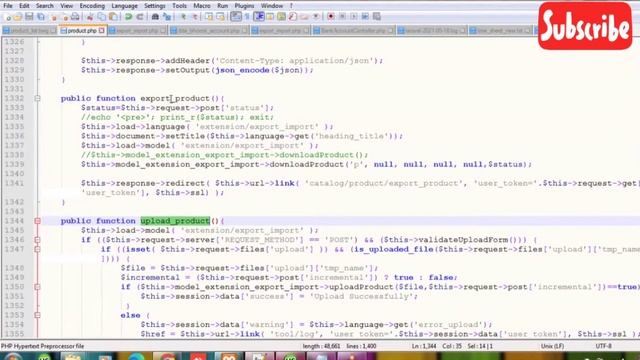640x360 pixels.
Task: Open the Window menu
Action: (x=272, y=6)
